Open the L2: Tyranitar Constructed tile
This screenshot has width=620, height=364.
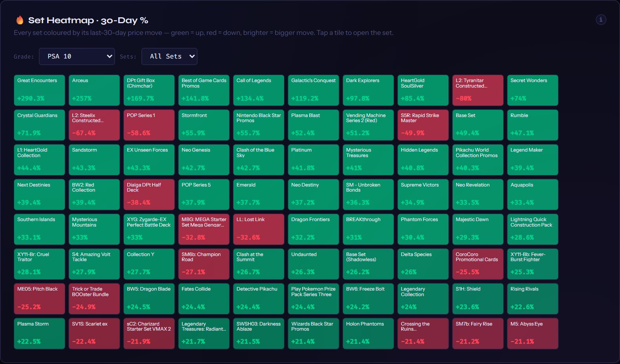(478, 90)
